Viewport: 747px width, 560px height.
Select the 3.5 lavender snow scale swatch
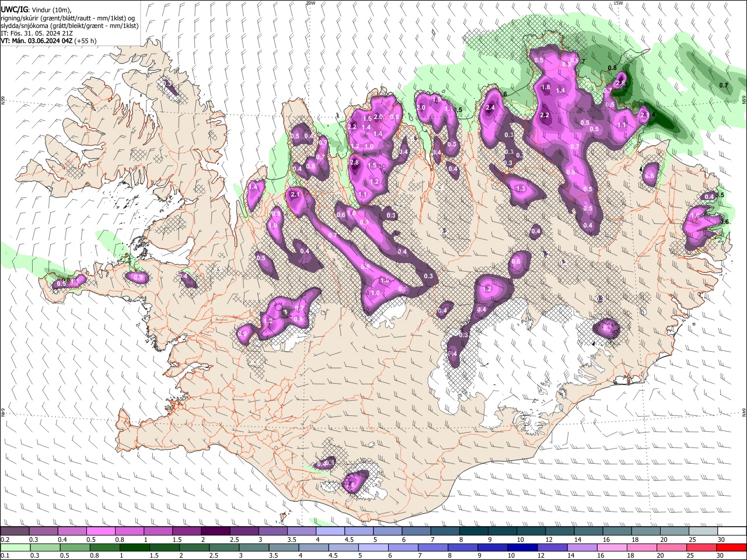[x=301, y=531]
